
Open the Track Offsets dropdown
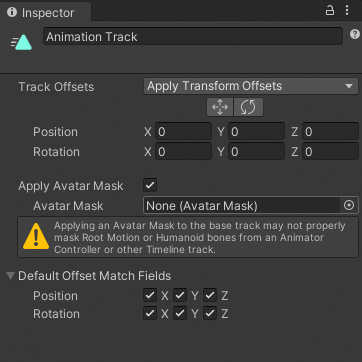[x=251, y=86]
